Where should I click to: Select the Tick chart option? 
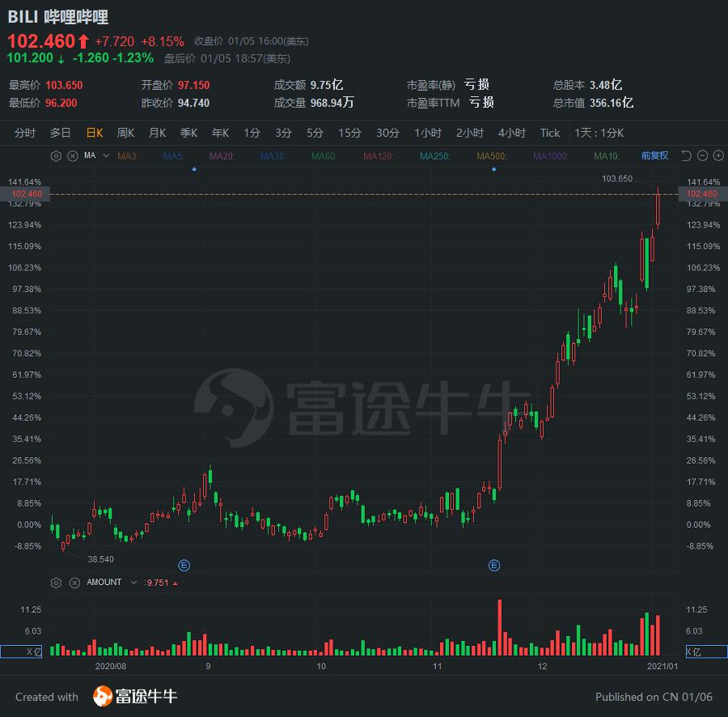click(x=550, y=133)
